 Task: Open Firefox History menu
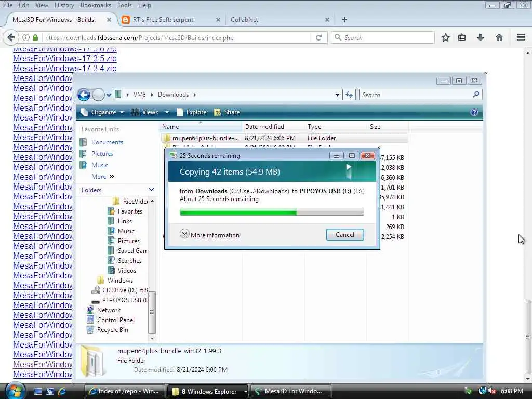64,5
